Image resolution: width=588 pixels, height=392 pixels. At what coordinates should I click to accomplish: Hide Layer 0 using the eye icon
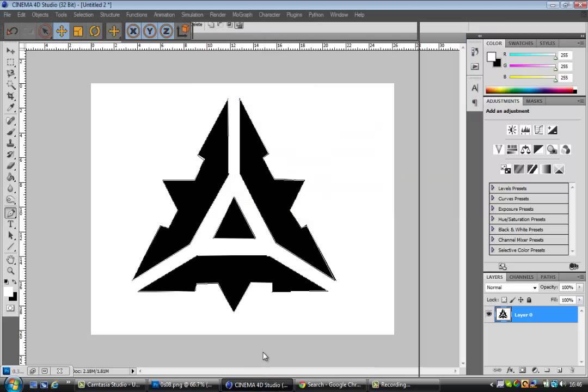[489, 315]
